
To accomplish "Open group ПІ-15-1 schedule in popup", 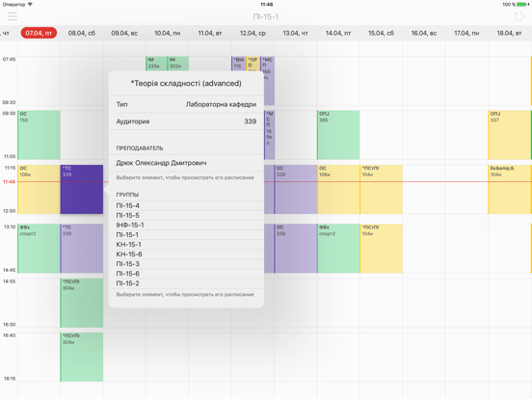I will [186, 235].
